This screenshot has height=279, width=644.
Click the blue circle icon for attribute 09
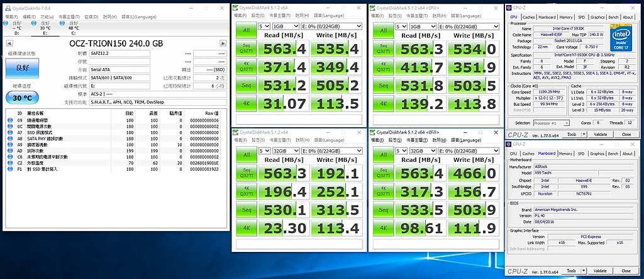pyautogui.click(x=10, y=120)
